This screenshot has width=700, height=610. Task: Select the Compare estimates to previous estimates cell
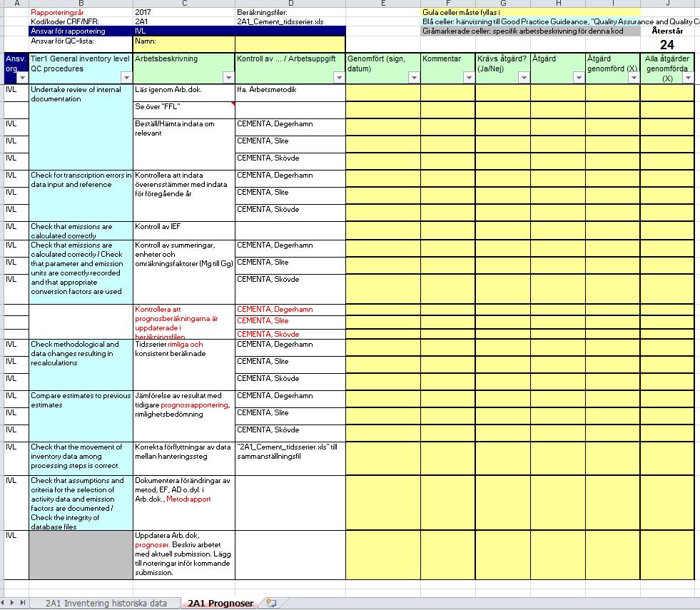[81, 416]
